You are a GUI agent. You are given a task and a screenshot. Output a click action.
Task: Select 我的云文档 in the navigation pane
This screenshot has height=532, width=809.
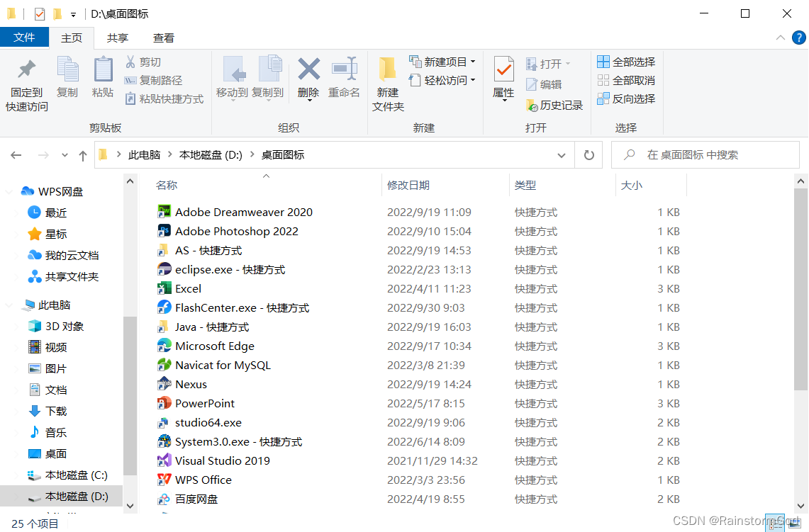72,255
